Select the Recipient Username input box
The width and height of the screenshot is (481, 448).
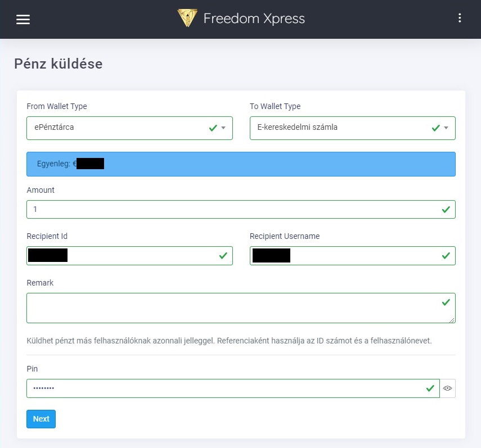[x=360, y=256]
